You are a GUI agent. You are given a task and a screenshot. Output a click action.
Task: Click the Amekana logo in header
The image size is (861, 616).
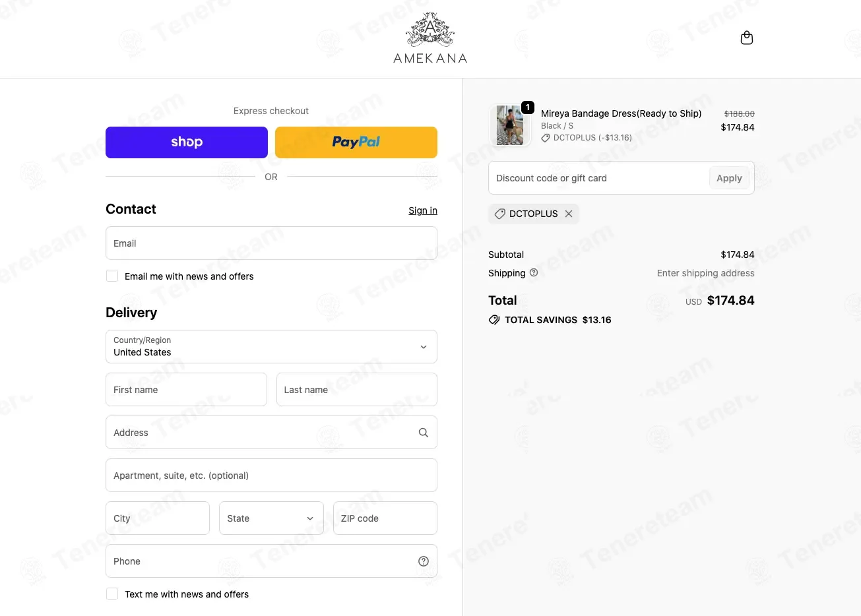(430, 38)
